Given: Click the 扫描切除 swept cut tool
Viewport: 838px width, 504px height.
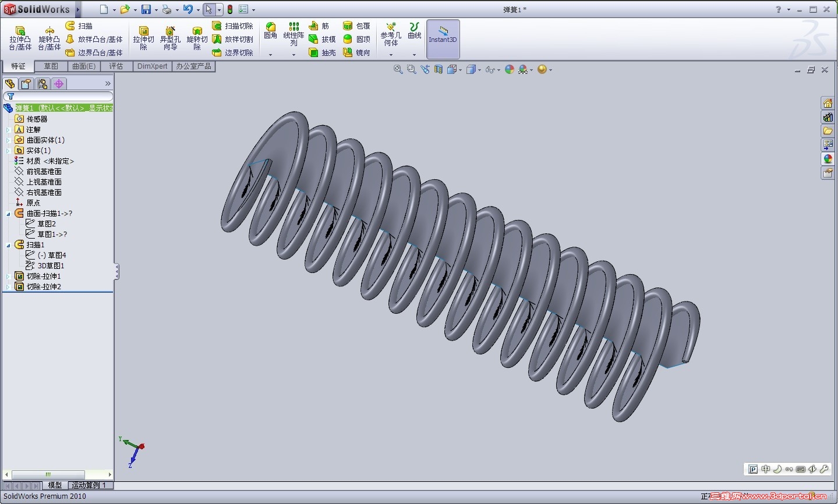Looking at the screenshot, I should point(232,26).
